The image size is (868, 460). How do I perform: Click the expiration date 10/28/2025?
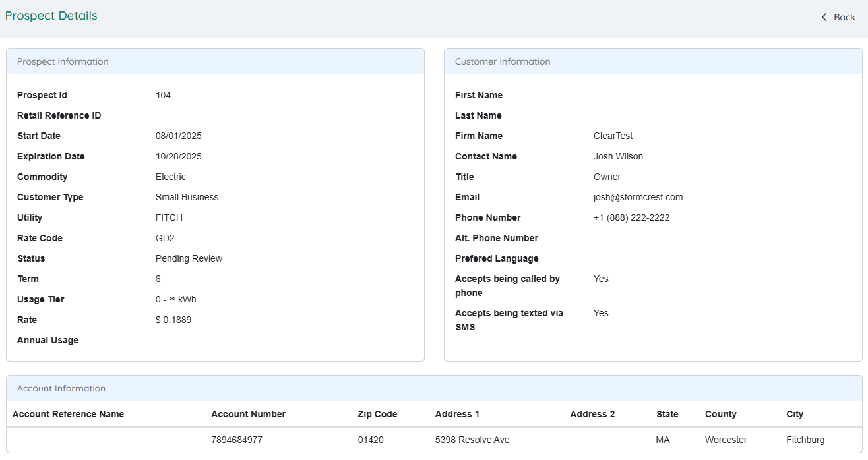pyautogui.click(x=178, y=156)
